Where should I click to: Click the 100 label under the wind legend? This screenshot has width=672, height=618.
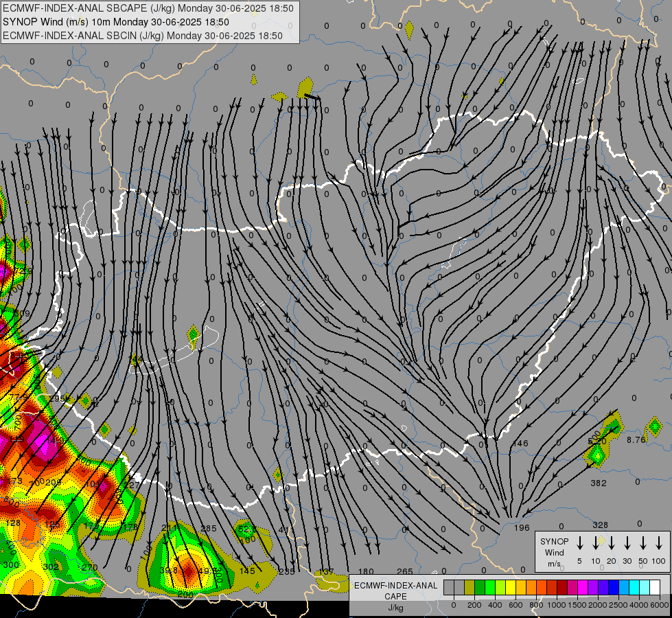point(659,561)
